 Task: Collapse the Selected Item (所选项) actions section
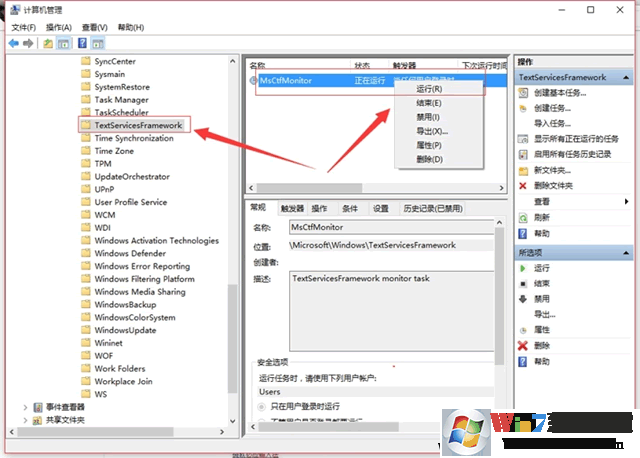point(626,253)
